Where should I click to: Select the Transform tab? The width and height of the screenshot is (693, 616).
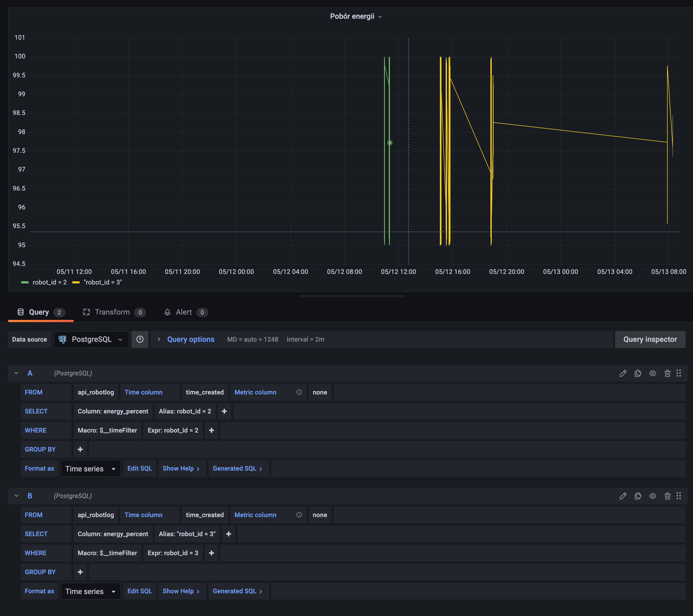coord(112,311)
